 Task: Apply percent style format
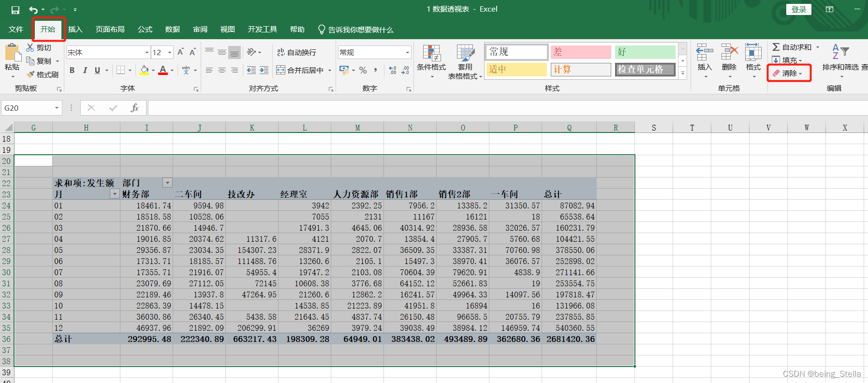click(363, 70)
